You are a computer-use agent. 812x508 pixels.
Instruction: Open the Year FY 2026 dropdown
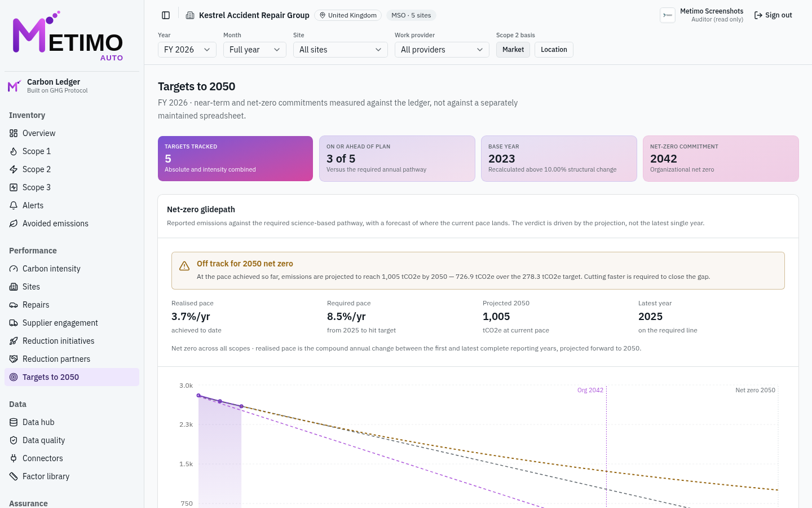tap(187, 50)
